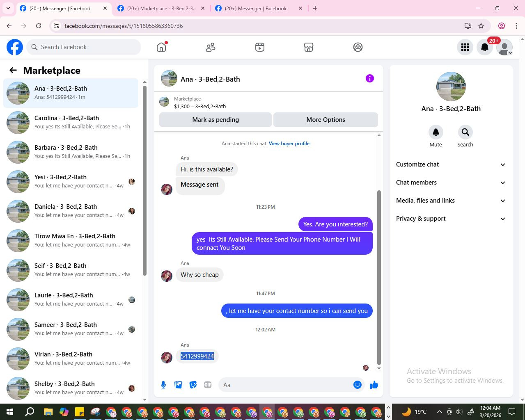Open the Barbara · 3-Bed,2-Bath conversation
Image resolution: width=525 pixels, height=420 pixels.
[x=71, y=152]
